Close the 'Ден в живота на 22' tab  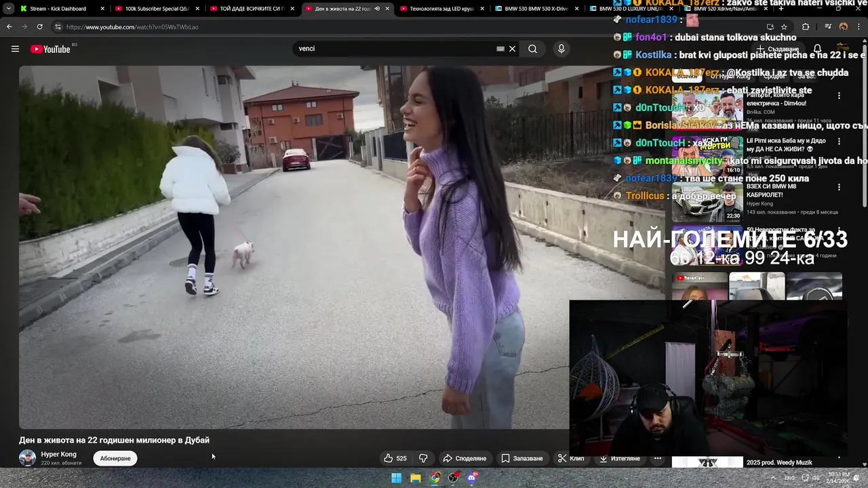pos(387,9)
